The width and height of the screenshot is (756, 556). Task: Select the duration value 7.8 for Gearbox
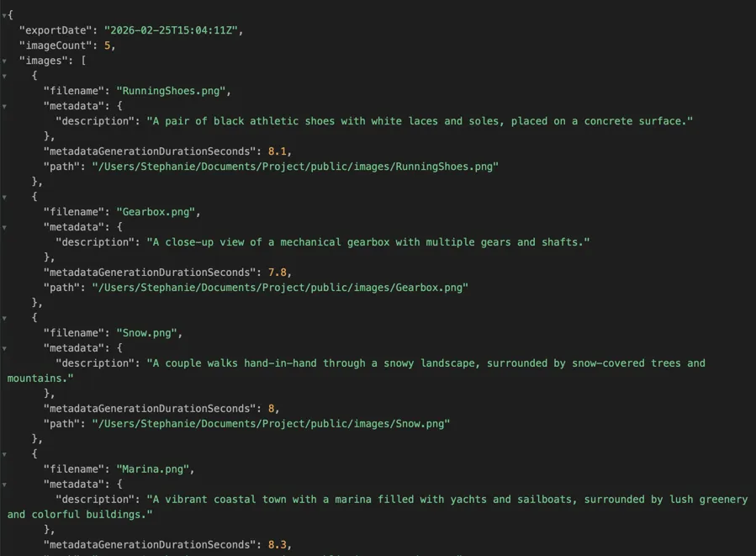tap(278, 272)
